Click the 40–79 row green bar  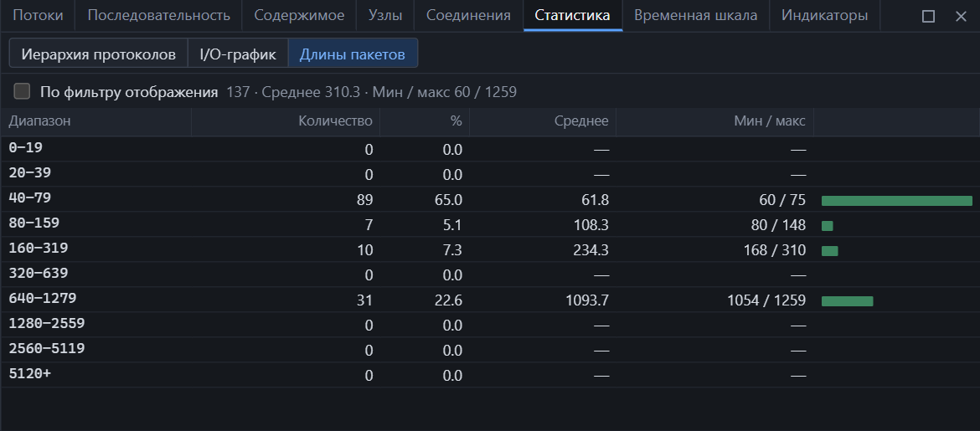[x=897, y=201]
